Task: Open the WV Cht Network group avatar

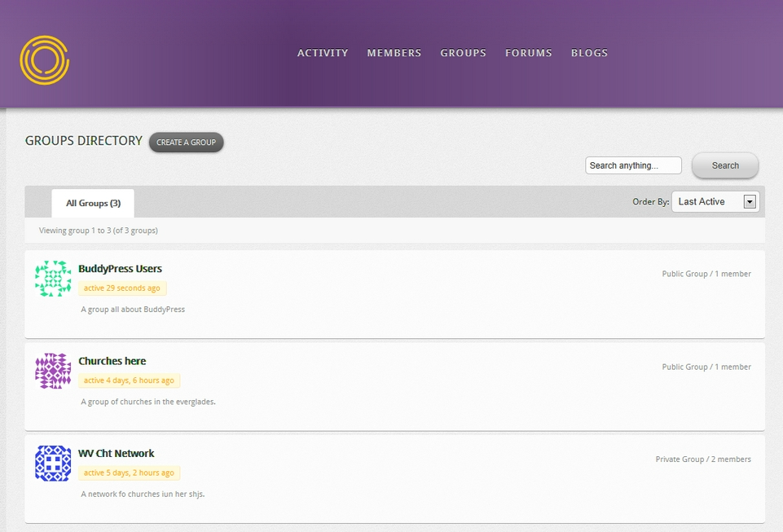Action: click(x=53, y=463)
